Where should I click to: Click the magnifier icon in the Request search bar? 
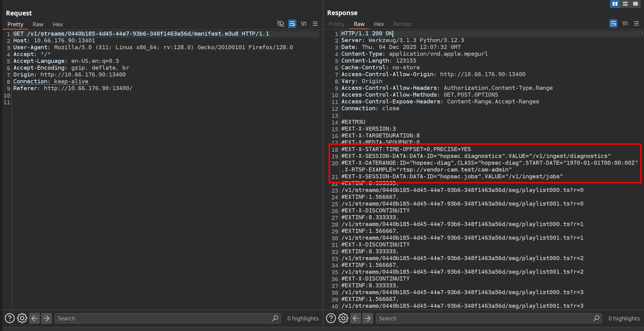[275, 318]
